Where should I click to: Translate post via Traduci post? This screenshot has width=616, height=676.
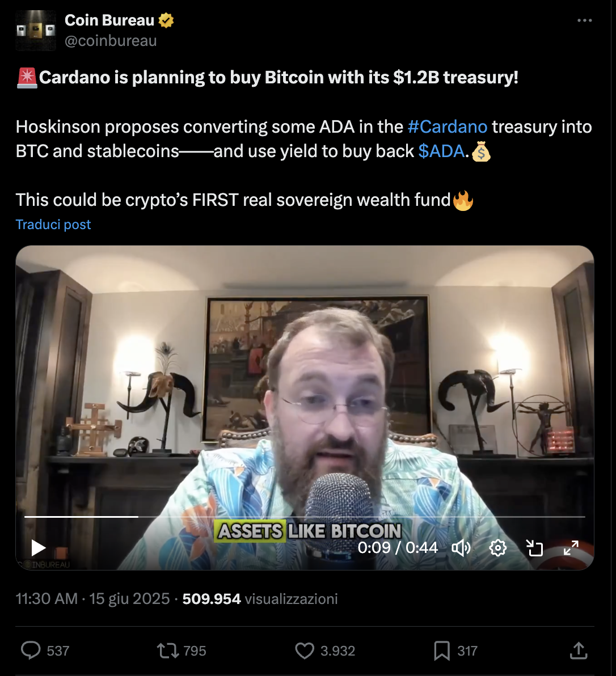click(53, 225)
